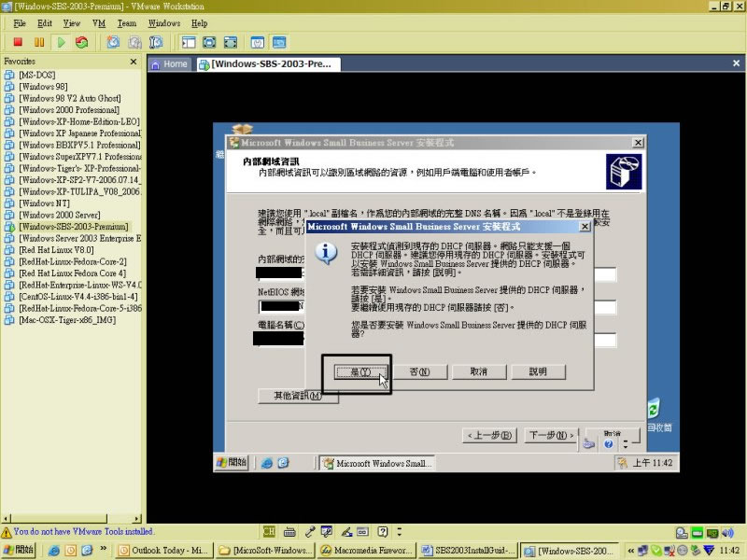Open the File menu

click(20, 23)
